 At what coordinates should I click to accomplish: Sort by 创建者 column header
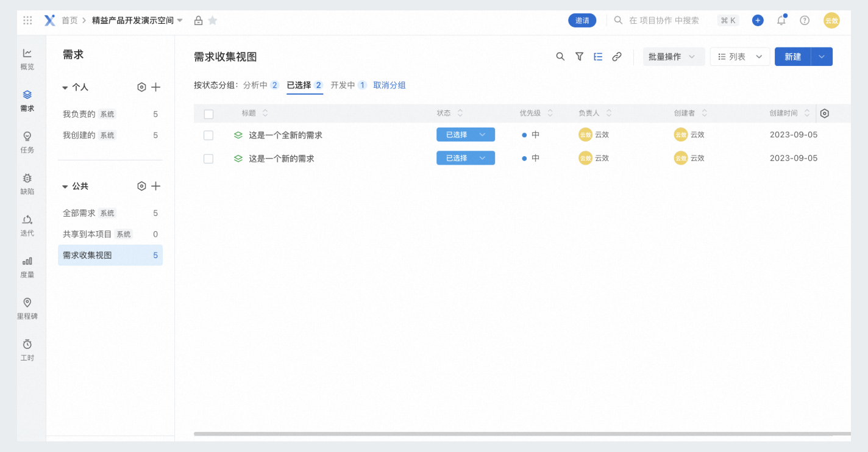pos(691,113)
